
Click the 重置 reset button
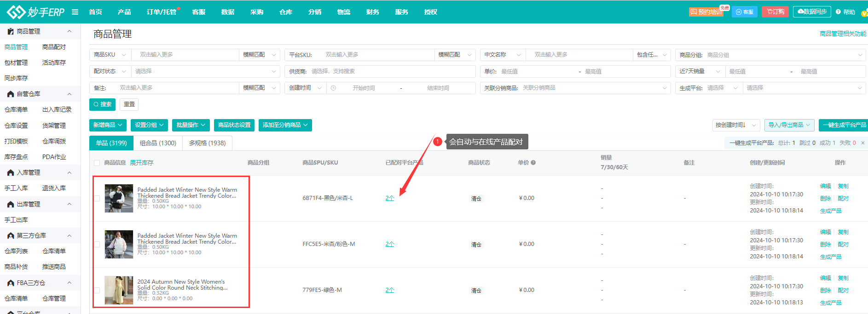pyautogui.click(x=129, y=104)
